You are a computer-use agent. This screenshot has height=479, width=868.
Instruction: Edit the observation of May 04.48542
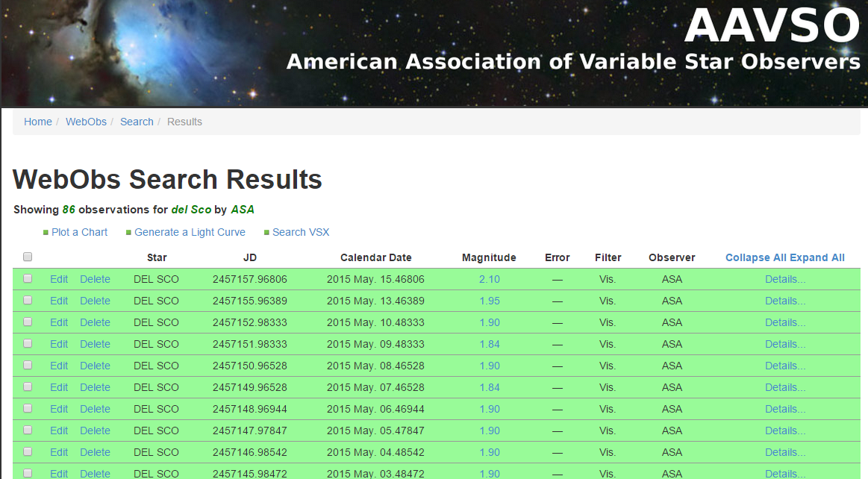tap(59, 452)
